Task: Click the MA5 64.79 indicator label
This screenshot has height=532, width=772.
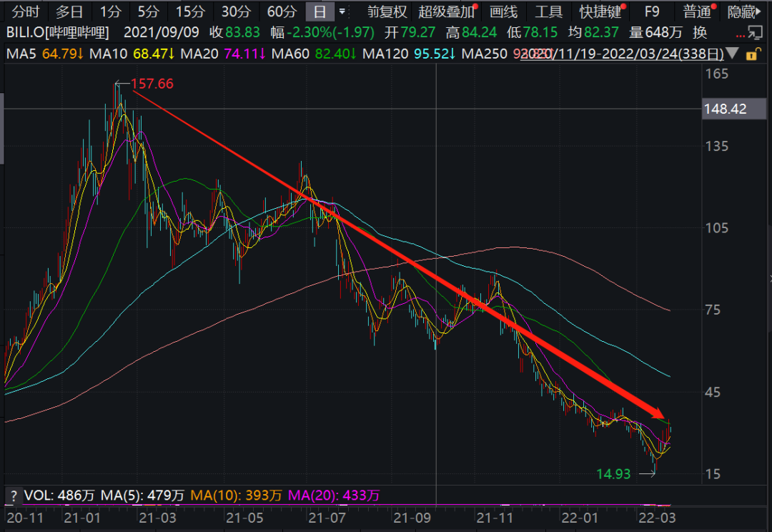Action: [x=45, y=54]
